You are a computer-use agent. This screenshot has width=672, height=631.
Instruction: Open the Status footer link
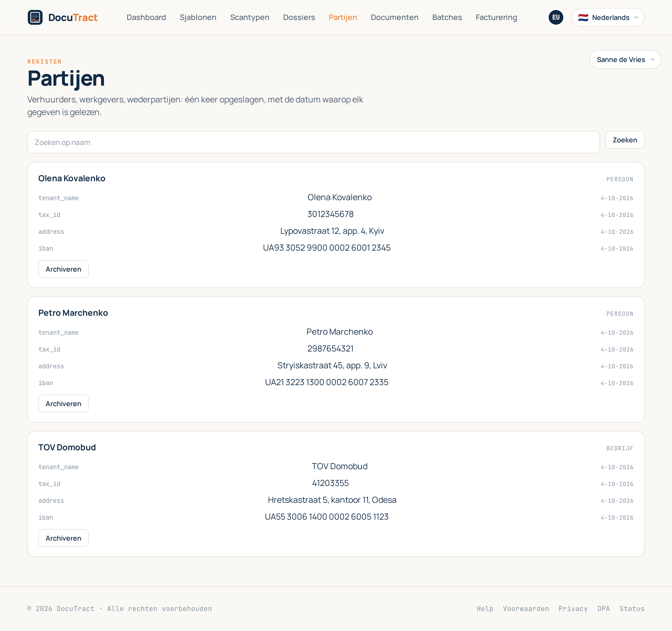pyautogui.click(x=632, y=609)
